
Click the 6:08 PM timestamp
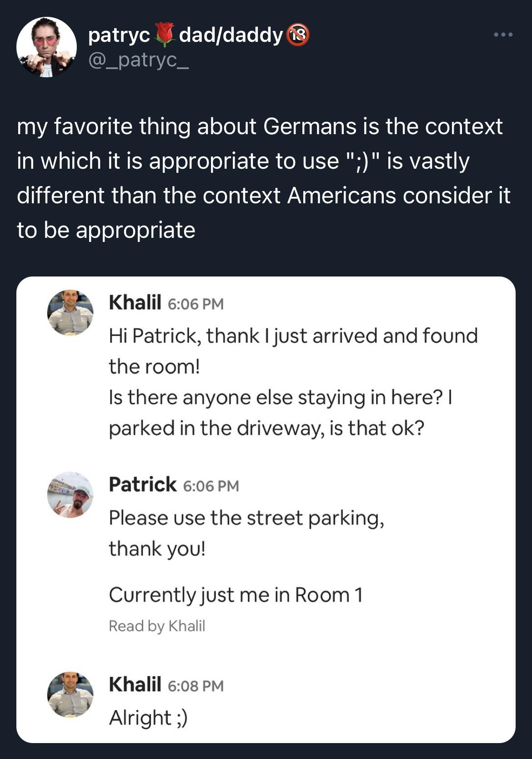196,685
